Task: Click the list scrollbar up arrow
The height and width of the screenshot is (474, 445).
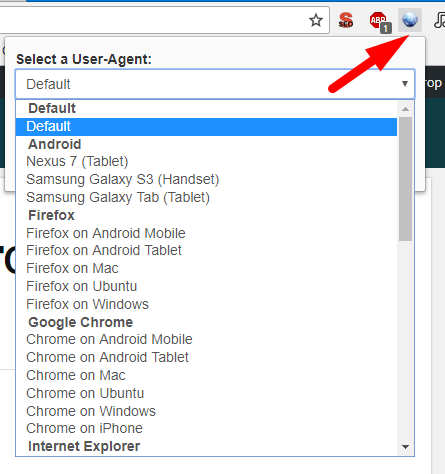Action: pos(406,109)
